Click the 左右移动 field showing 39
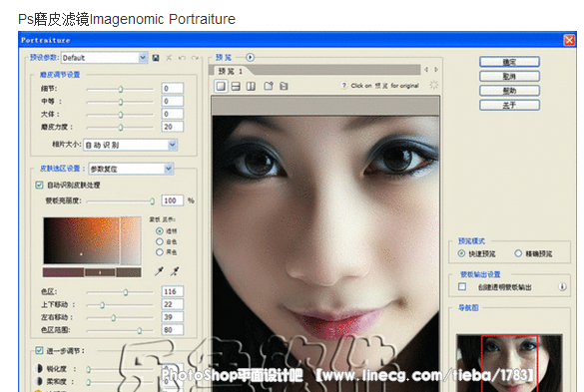Viewport: 584px width, 392px height. [x=173, y=317]
